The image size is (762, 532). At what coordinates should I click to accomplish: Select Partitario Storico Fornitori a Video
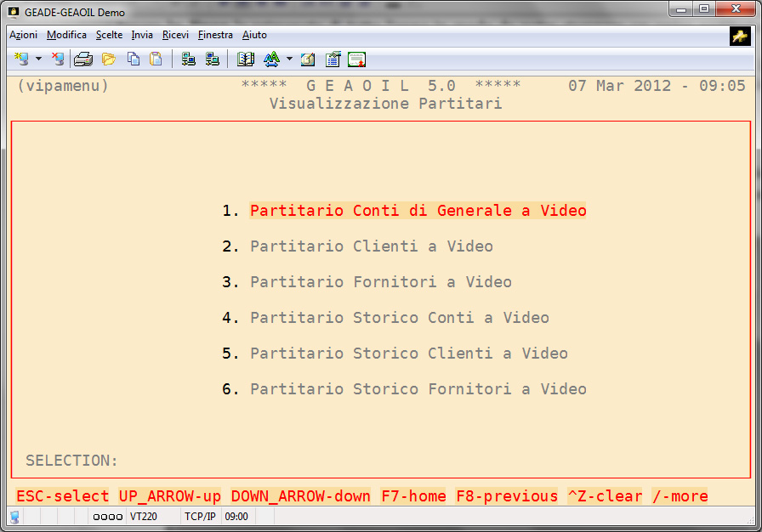coord(418,389)
